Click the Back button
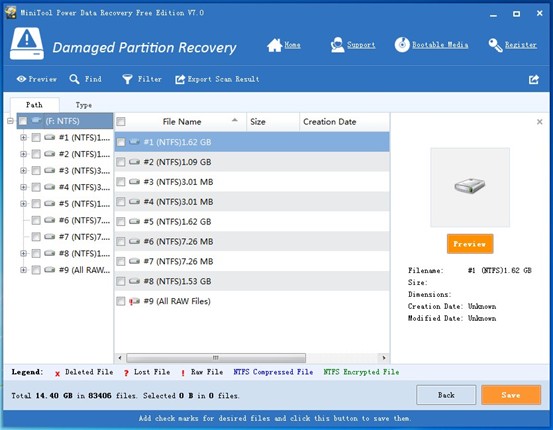This screenshot has height=430, width=553. pos(446,395)
